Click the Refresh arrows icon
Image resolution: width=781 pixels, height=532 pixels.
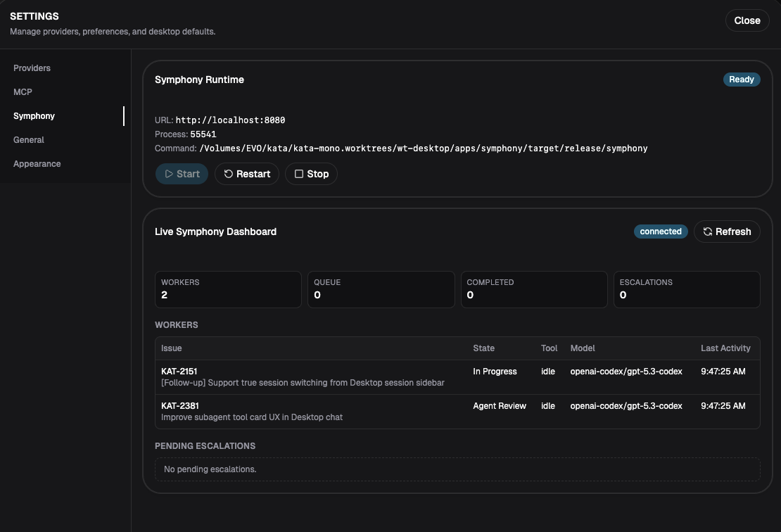pyautogui.click(x=707, y=232)
